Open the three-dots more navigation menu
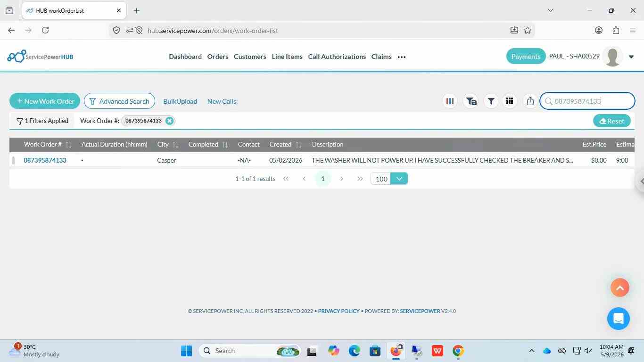The image size is (644, 362). (402, 57)
